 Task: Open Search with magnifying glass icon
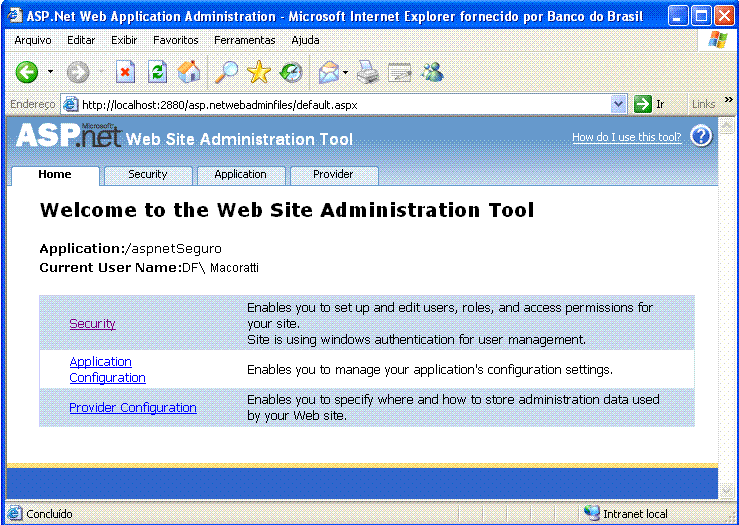[226, 72]
